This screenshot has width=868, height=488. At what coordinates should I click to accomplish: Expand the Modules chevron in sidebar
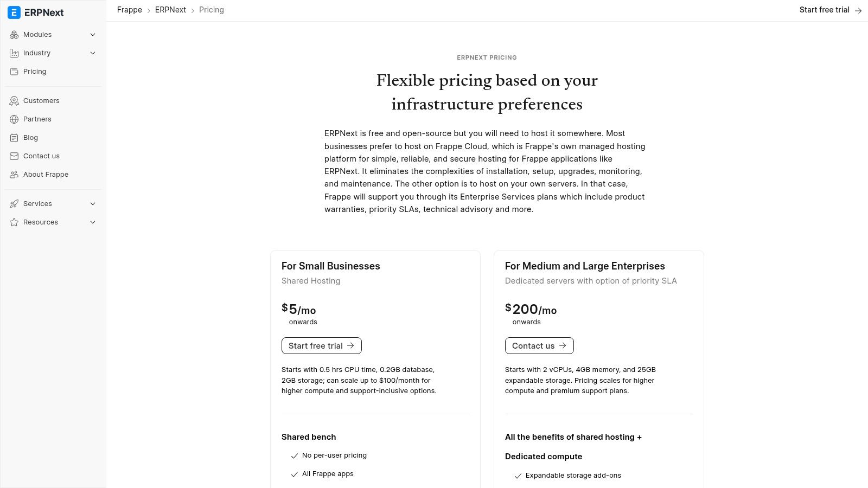(93, 35)
